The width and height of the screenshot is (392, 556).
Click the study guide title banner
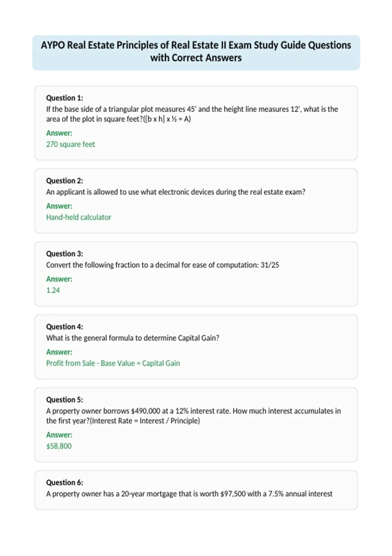(196, 52)
